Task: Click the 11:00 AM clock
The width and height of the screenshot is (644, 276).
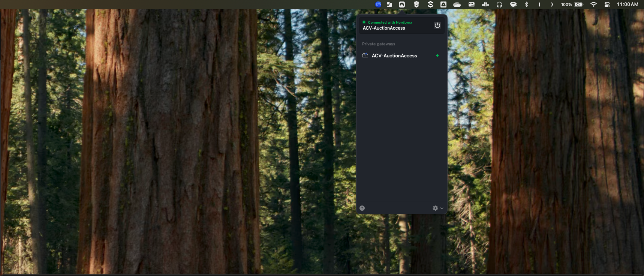Action: (627, 4)
